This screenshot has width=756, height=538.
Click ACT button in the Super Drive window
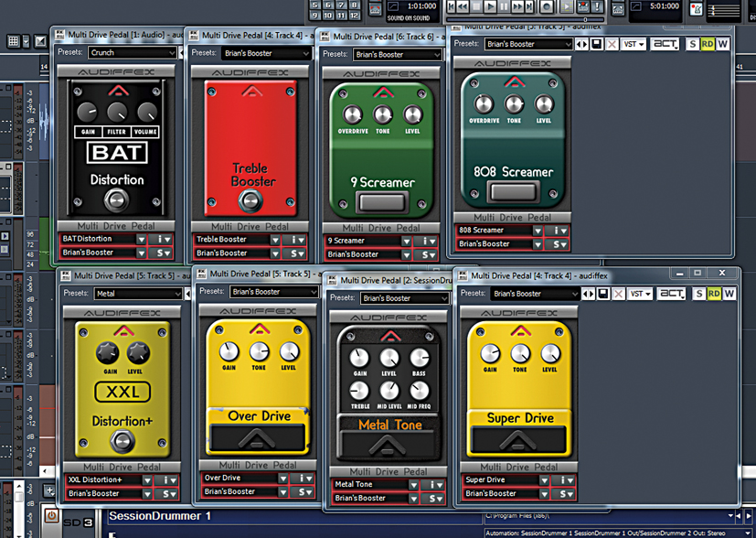click(671, 294)
